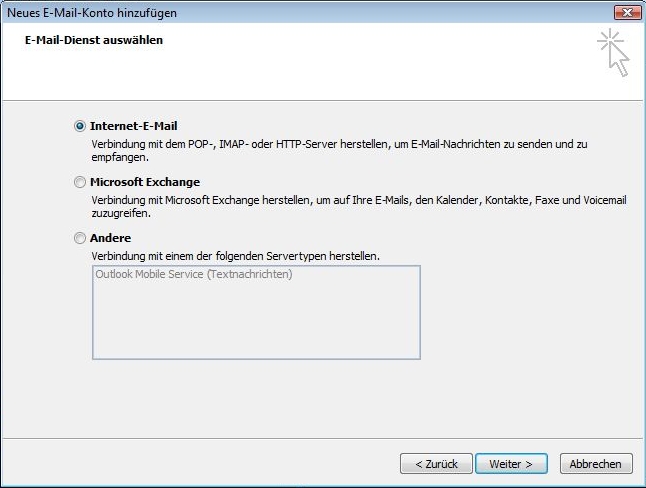The height and width of the screenshot is (488, 646).
Task: Click the title bar text Neues E-Mail-Konto hinzufügen
Action: [92, 13]
